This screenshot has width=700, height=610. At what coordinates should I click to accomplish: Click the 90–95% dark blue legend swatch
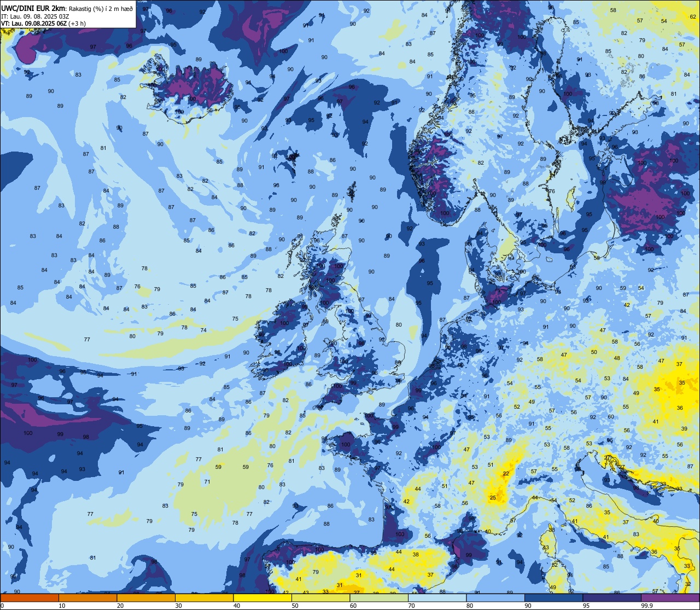point(553,598)
